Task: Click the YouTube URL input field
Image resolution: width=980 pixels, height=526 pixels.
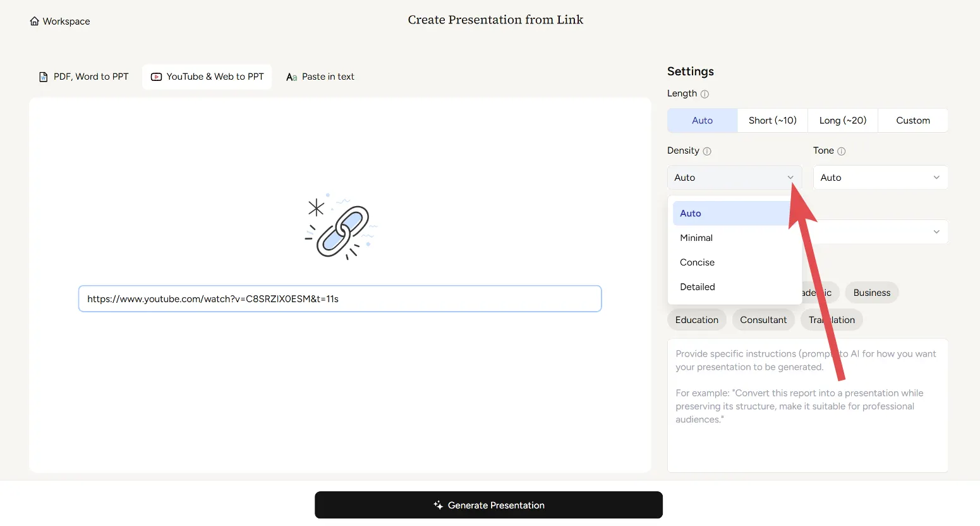Action: coord(340,299)
